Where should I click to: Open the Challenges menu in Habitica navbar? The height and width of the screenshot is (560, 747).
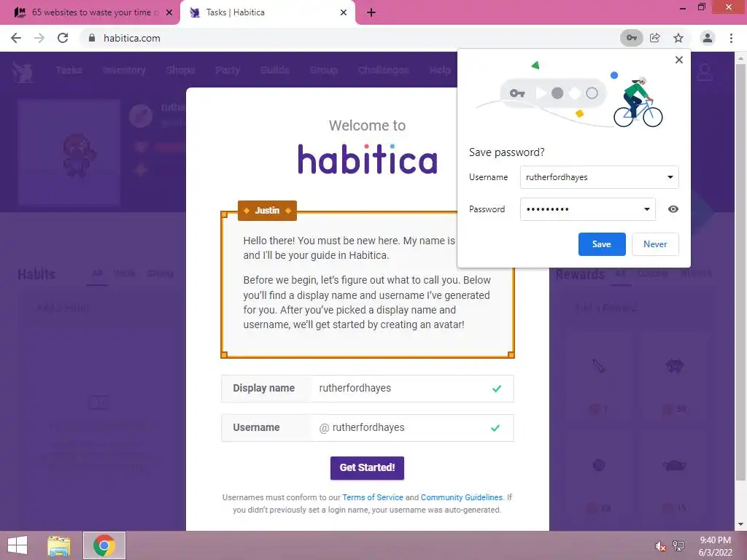tap(384, 71)
